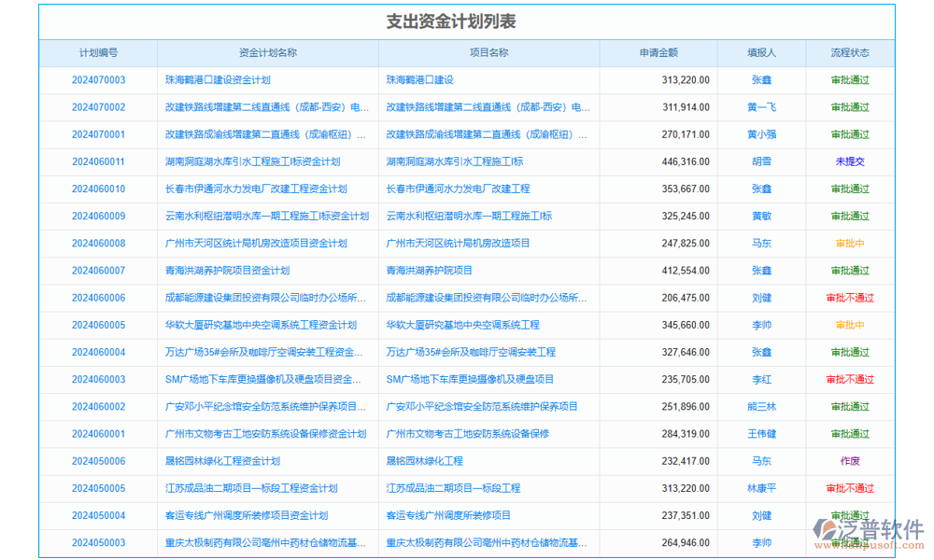Click the 资金计划名称 column header
The height and width of the screenshot is (560, 934).
267,52
